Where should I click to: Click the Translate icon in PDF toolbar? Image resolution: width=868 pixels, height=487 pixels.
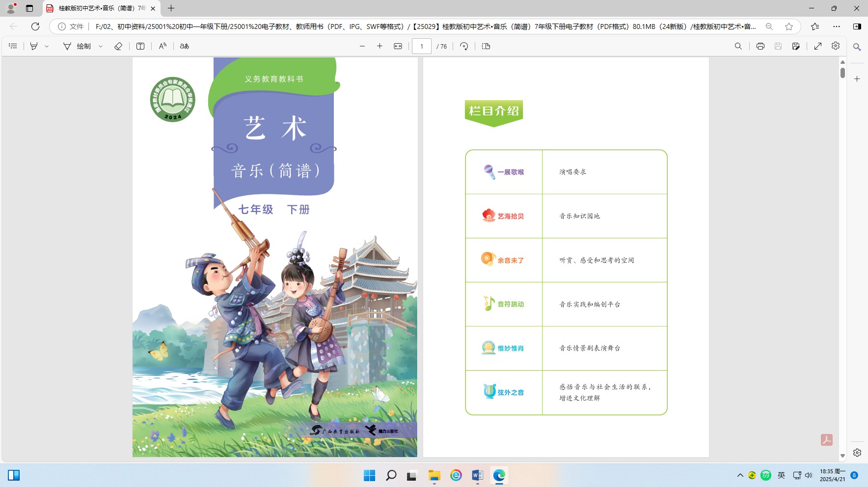point(185,46)
